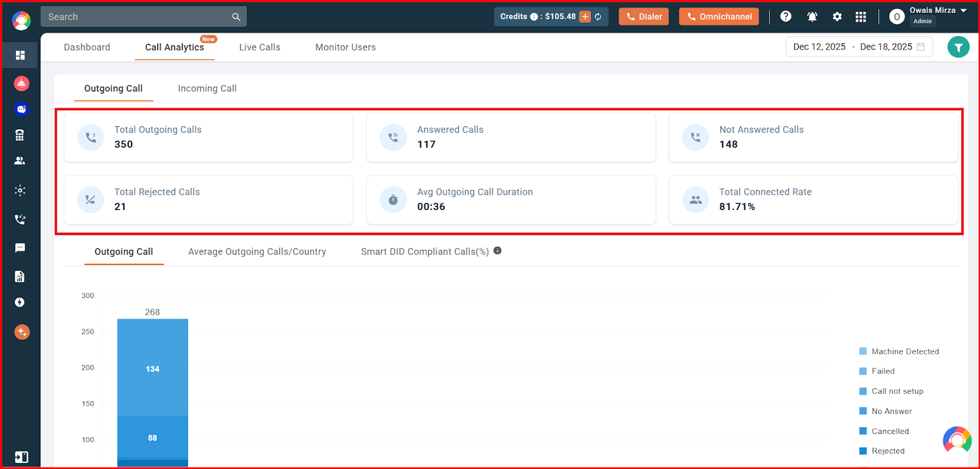
Task: Refresh the credits balance icon
Action: click(598, 17)
